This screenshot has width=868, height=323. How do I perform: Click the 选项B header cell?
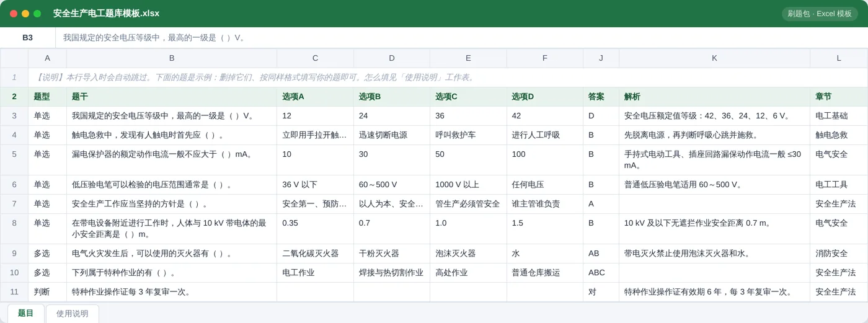(392, 97)
